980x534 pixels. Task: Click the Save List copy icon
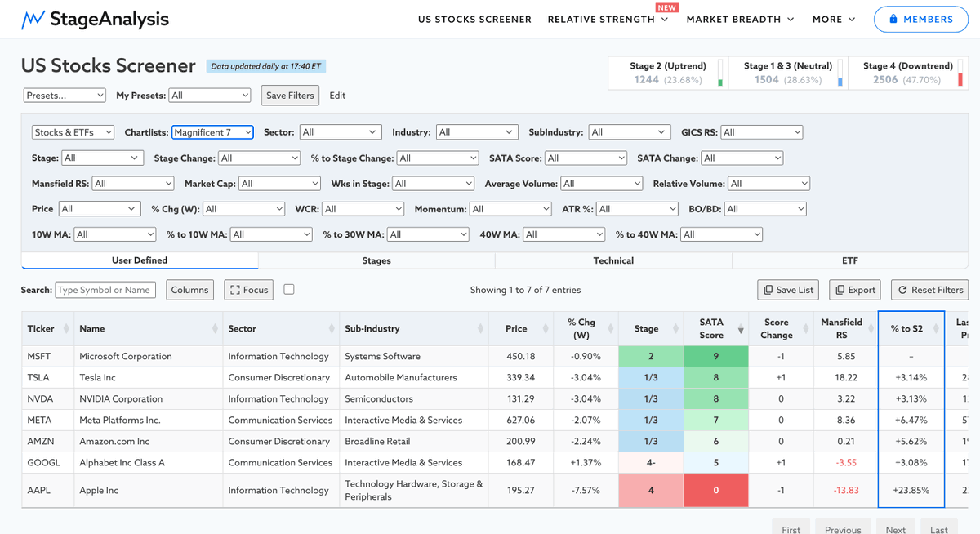(x=768, y=290)
